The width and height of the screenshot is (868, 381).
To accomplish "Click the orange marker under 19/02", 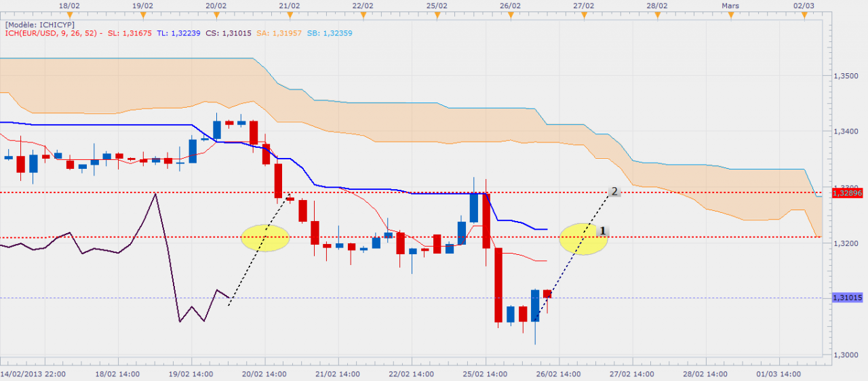I will click(x=142, y=14).
